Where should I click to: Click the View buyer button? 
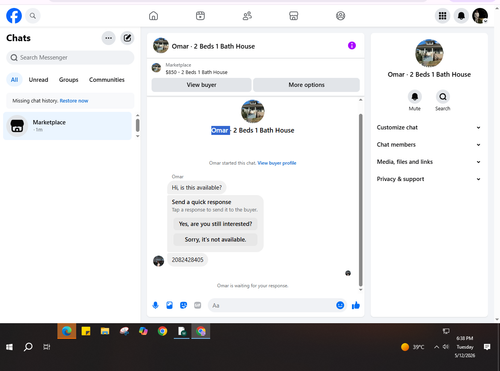point(201,85)
